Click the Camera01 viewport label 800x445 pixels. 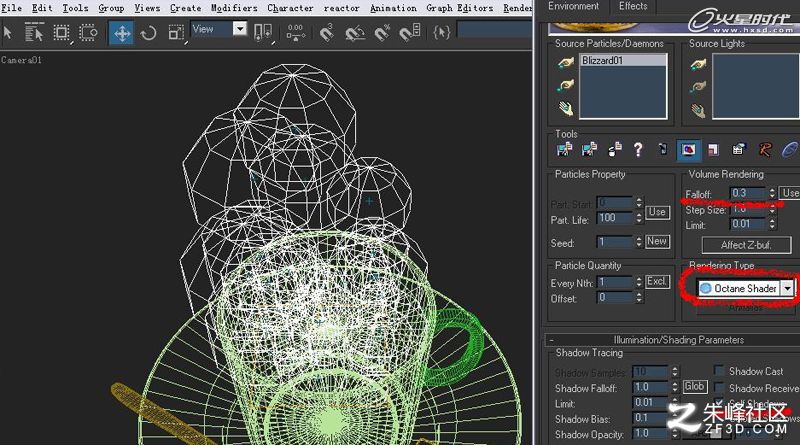21,60
